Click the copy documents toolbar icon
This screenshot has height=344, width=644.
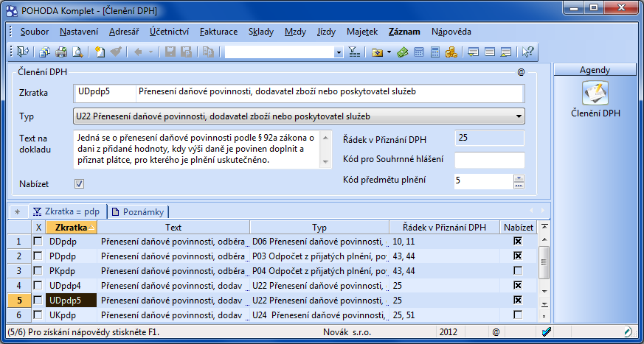(x=44, y=52)
